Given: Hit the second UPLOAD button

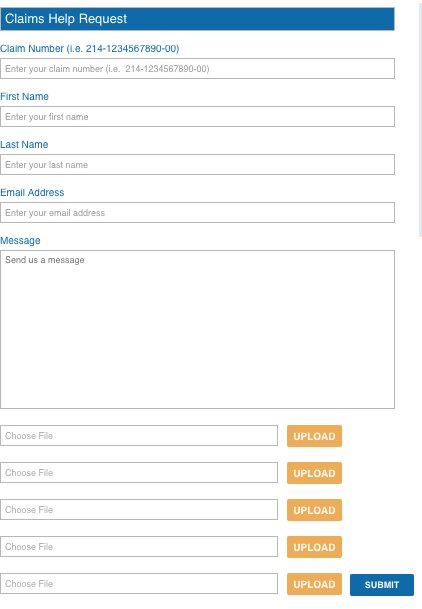Looking at the screenshot, I should [314, 473].
